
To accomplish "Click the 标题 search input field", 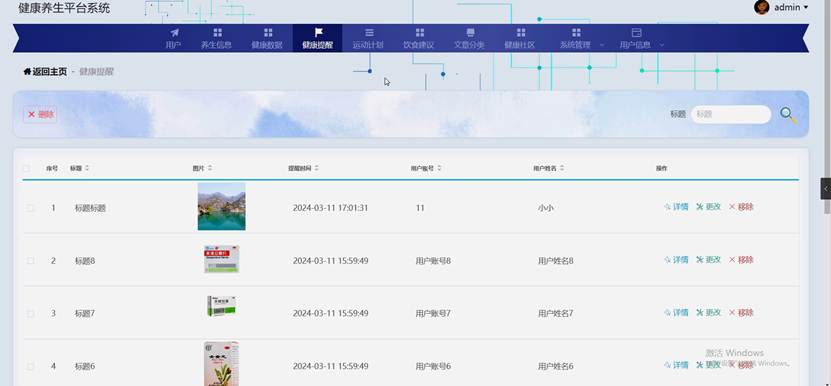I will tap(731, 115).
